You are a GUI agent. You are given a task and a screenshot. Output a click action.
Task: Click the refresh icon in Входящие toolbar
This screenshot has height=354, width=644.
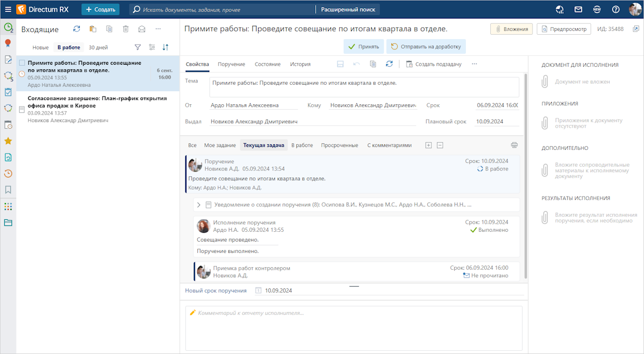tap(77, 29)
